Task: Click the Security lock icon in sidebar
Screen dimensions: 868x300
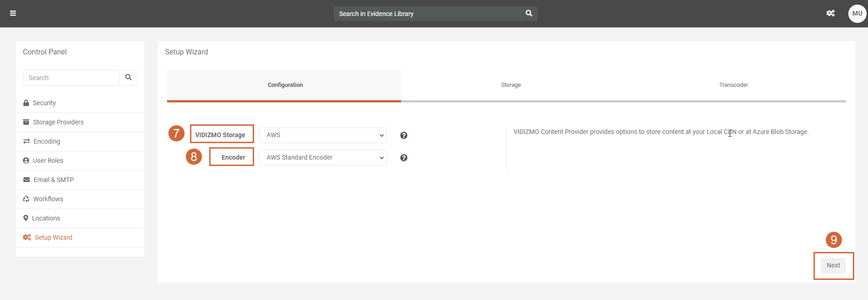Action: coord(26,103)
